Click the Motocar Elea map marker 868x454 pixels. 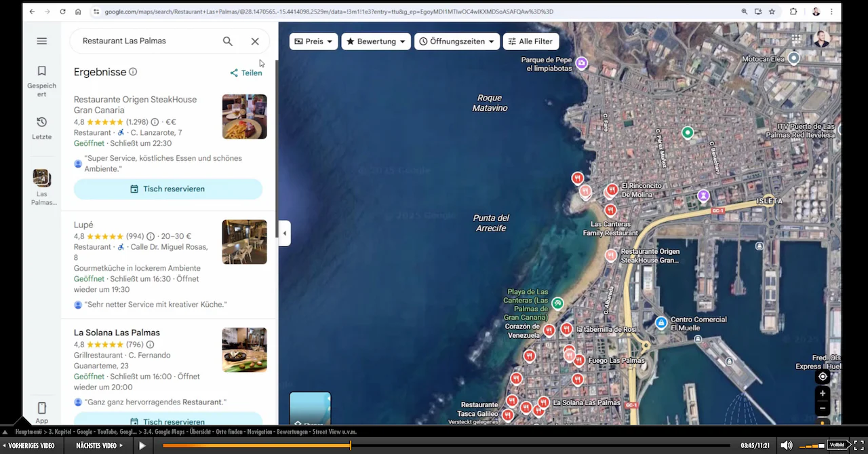[x=793, y=59]
